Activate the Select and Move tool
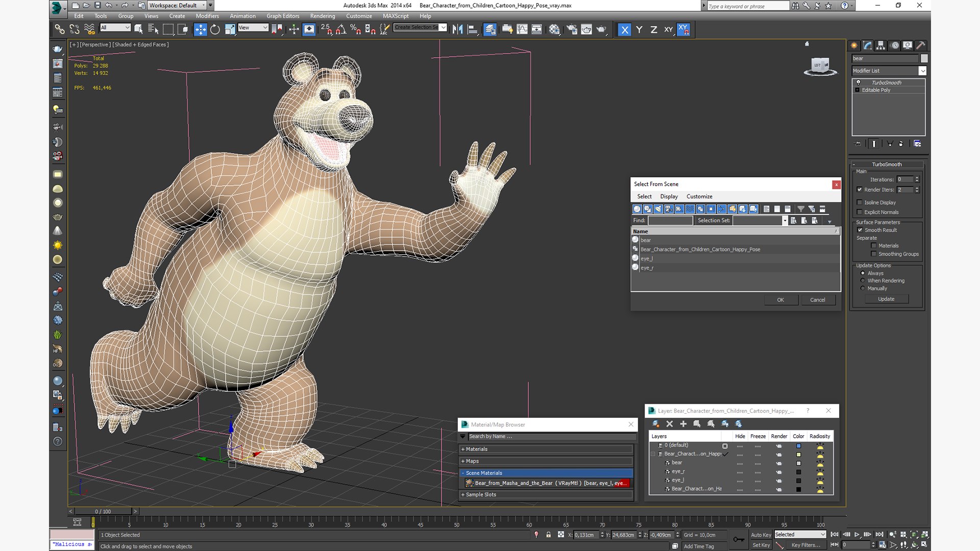 pos(200,30)
